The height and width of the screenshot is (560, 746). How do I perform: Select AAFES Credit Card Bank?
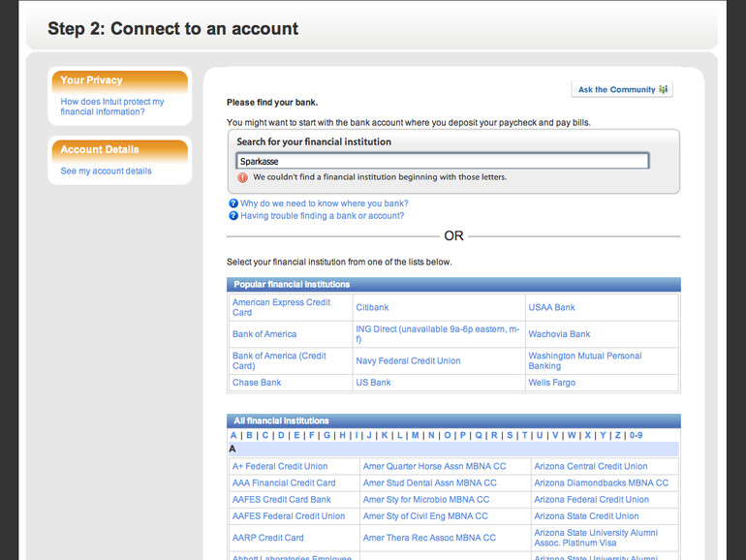(282, 500)
